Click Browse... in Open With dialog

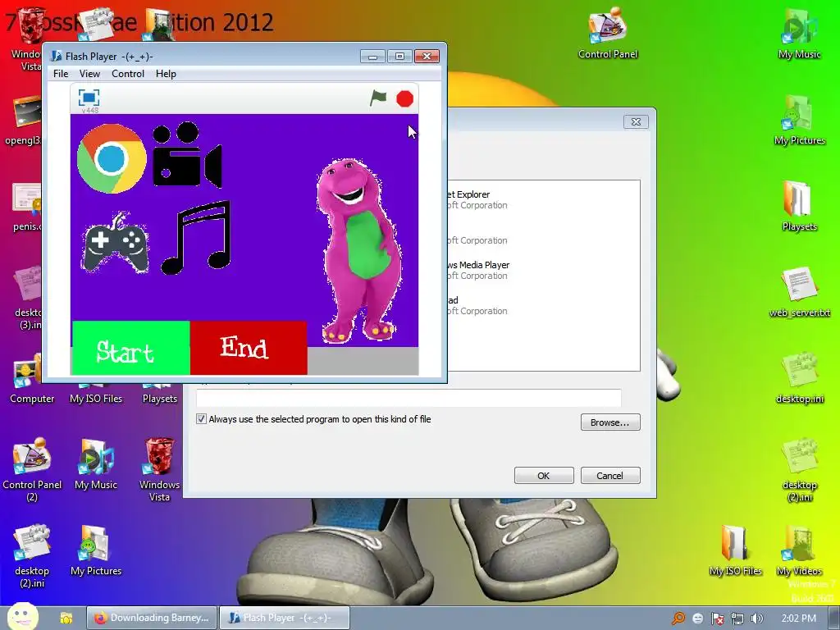point(610,422)
